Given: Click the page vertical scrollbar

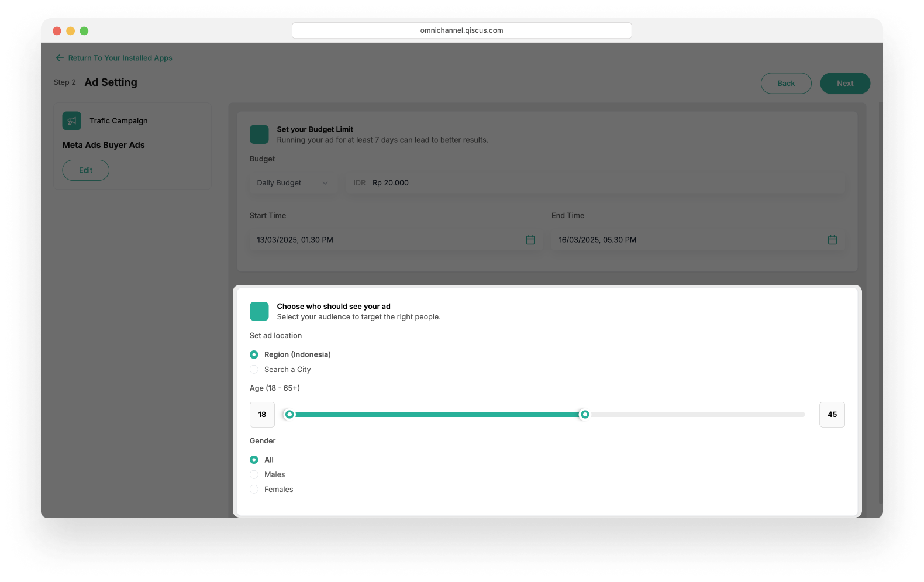Looking at the screenshot, I should 880,303.
